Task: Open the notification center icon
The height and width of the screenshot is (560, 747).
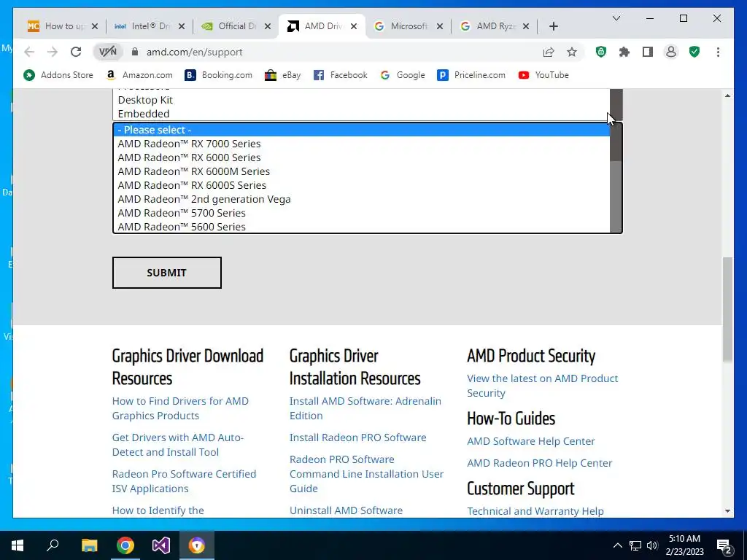Action: click(724, 545)
